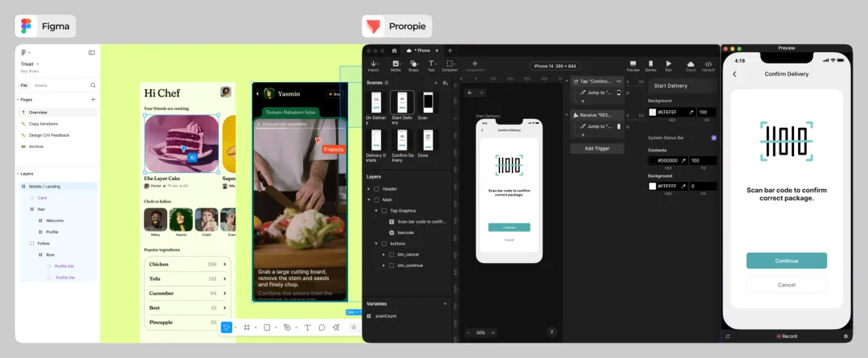Add a new scene with plus icon
Image resolution: width=868 pixels, height=358 pixels.
point(435,83)
